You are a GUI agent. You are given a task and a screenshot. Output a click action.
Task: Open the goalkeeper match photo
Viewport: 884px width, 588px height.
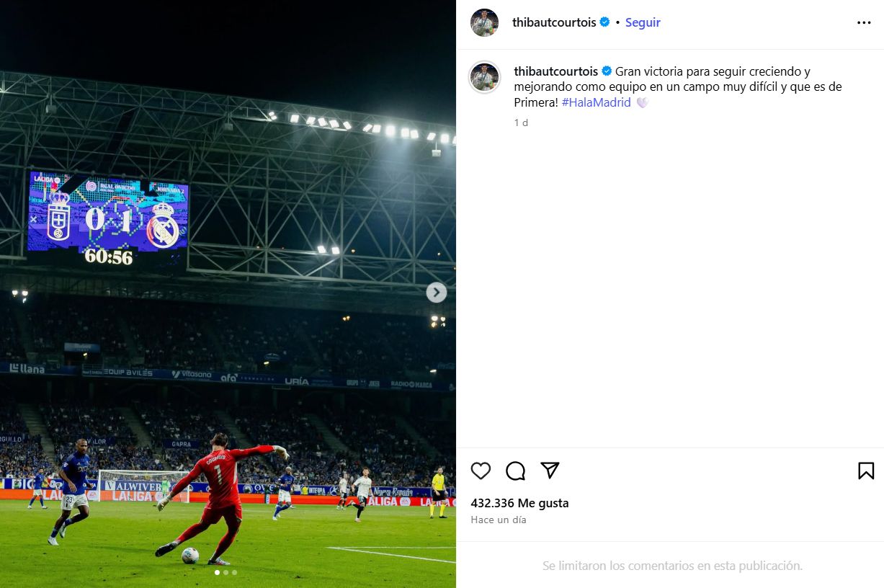coord(228,294)
